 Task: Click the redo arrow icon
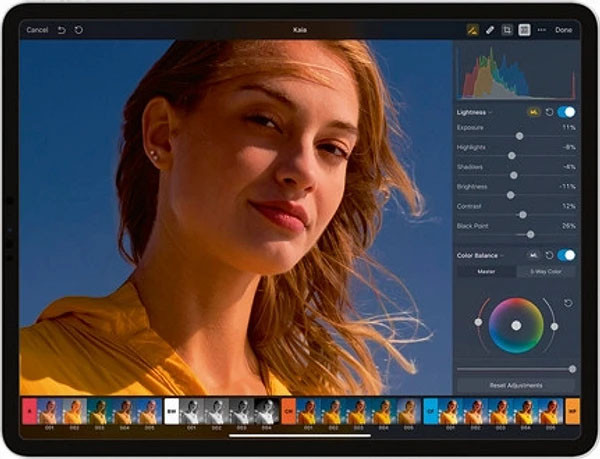(79, 30)
